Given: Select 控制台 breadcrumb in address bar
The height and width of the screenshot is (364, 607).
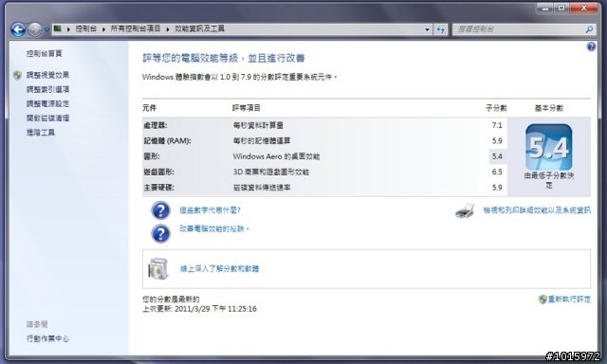Looking at the screenshot, I should [x=85, y=28].
